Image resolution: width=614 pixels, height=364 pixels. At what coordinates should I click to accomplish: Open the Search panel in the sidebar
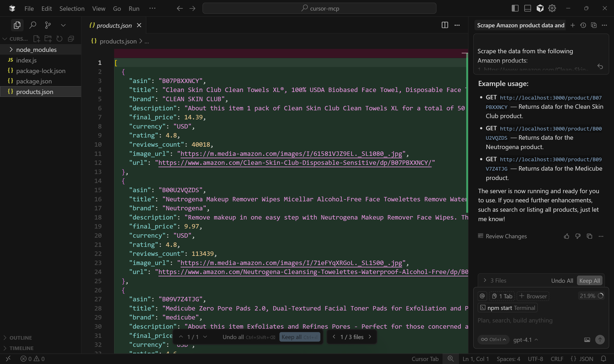tap(33, 25)
